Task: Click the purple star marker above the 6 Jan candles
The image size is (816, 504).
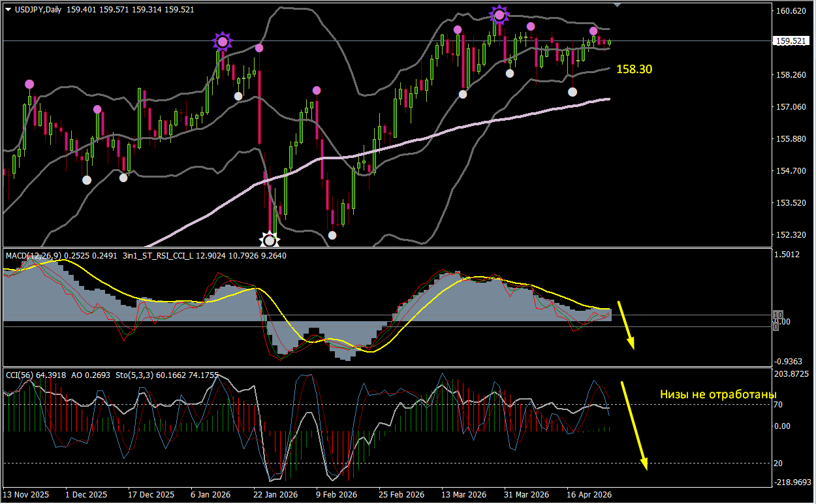Action: pyautogui.click(x=222, y=42)
